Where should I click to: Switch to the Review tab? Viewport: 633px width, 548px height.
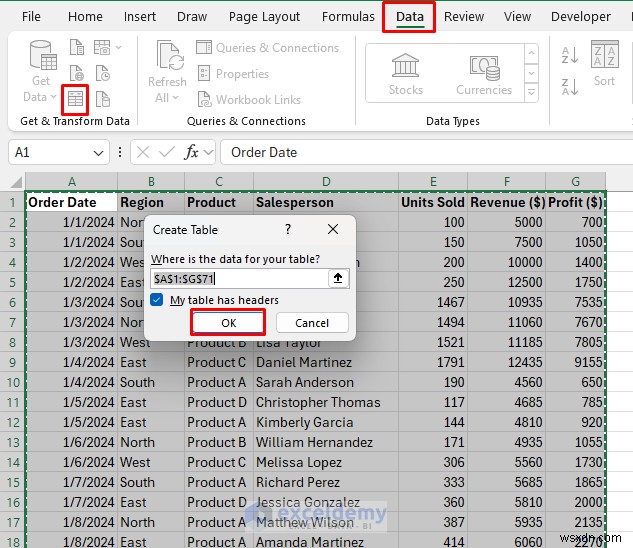click(x=464, y=17)
